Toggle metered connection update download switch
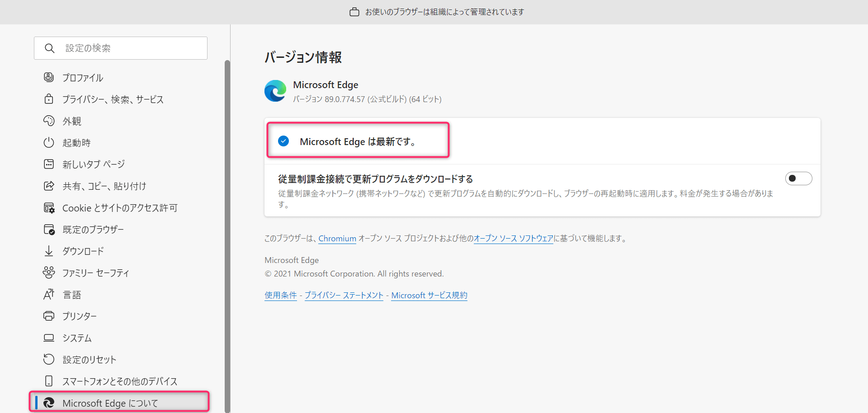 click(798, 178)
